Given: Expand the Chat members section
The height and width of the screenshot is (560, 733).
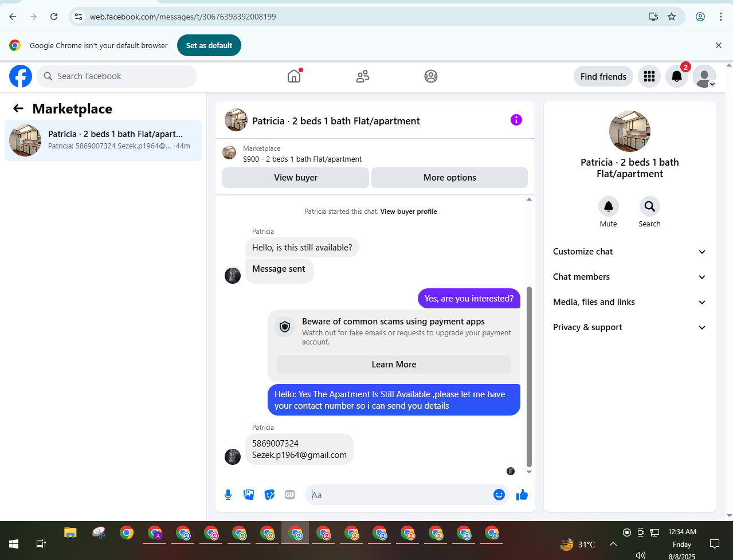Looking at the screenshot, I should [x=630, y=277].
